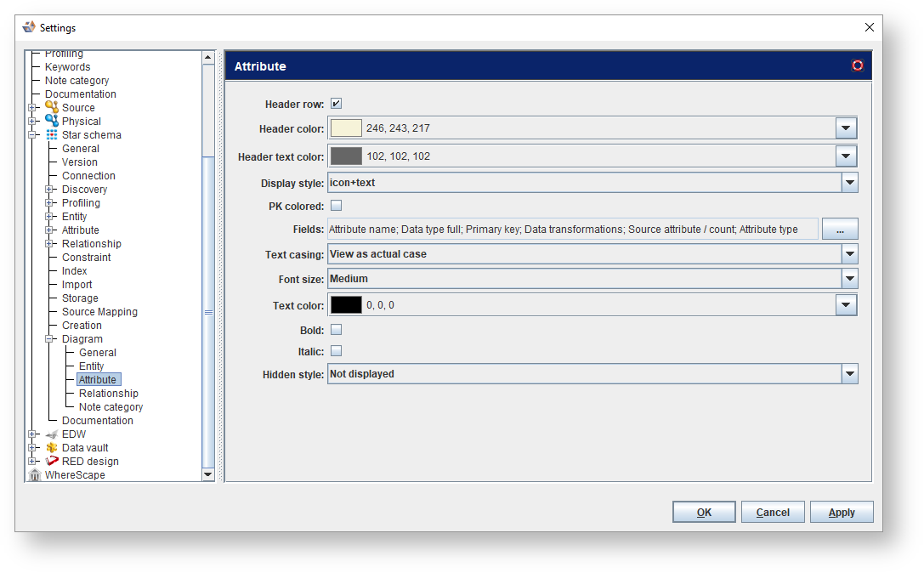Open the Display style dropdown
This screenshot has width=924, height=573.
click(x=849, y=183)
